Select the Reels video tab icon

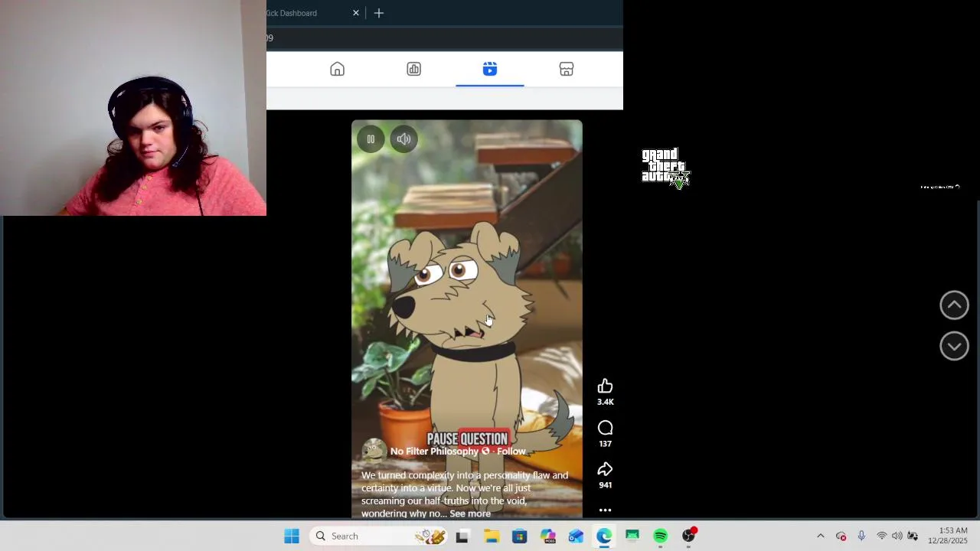(490, 70)
